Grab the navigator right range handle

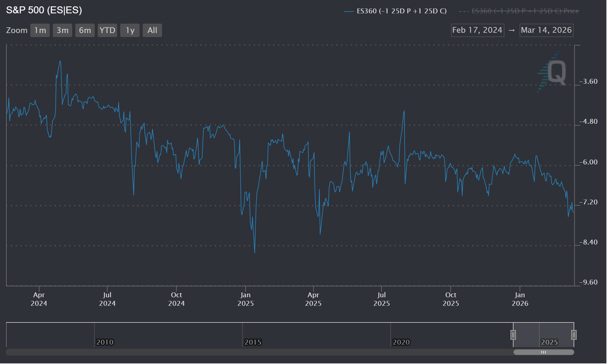coord(574,335)
